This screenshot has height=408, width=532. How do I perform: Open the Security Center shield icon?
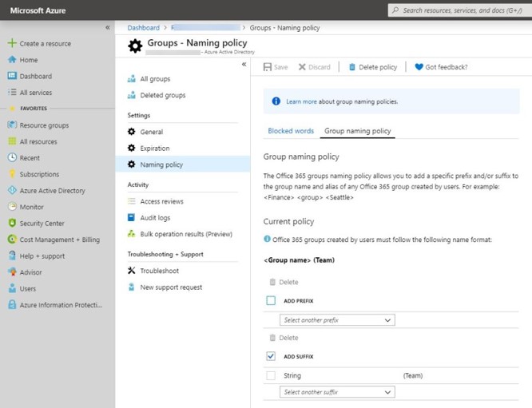point(12,224)
